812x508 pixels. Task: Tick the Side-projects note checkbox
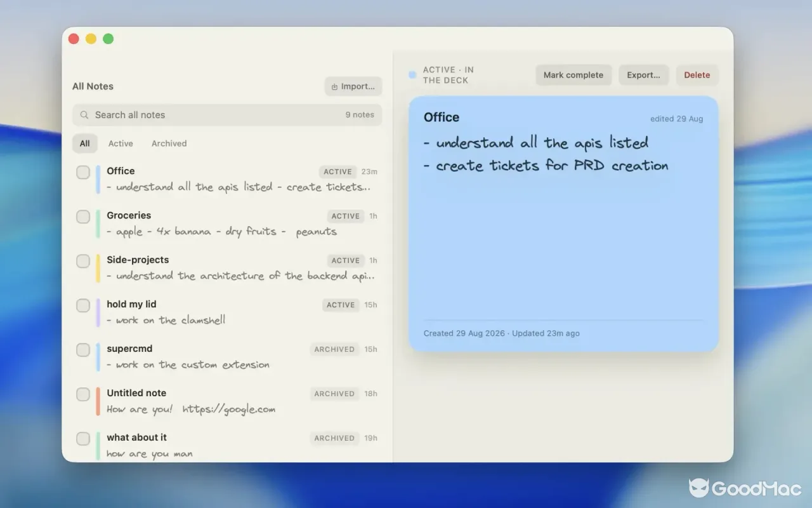(83, 261)
